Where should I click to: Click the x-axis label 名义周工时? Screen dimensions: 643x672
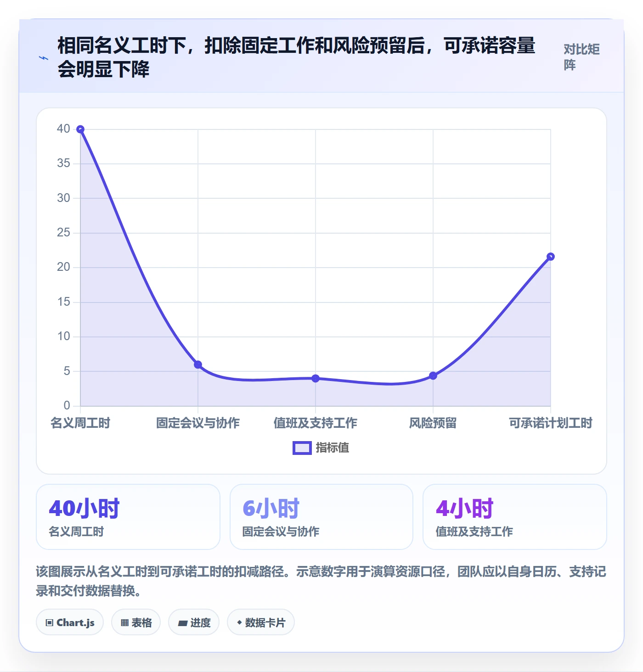pos(80,423)
